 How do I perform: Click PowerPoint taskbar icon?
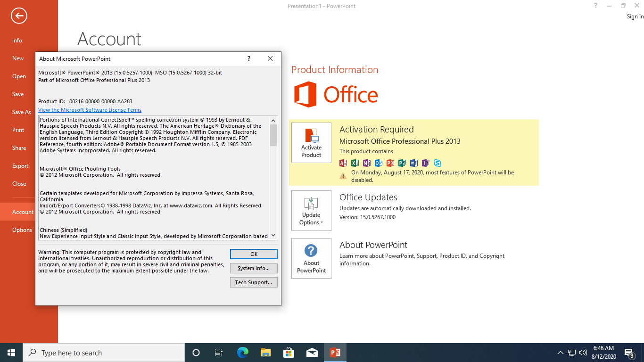pos(335,353)
